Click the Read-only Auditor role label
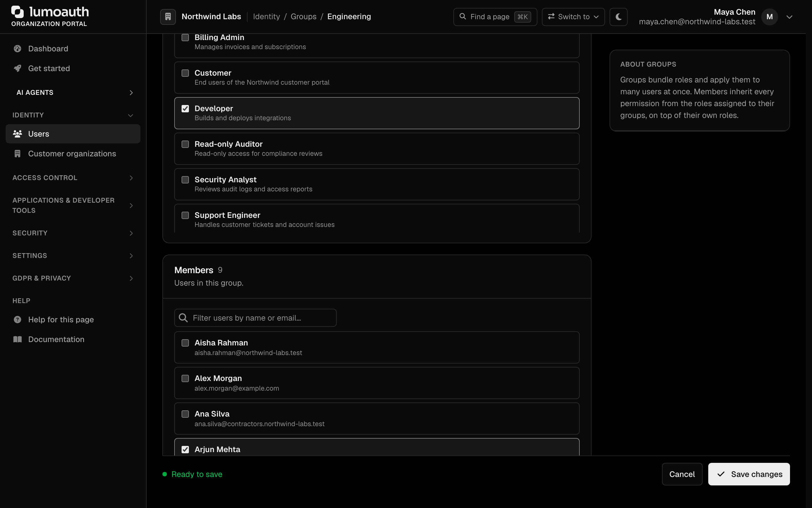This screenshot has height=508, width=812. (x=228, y=144)
